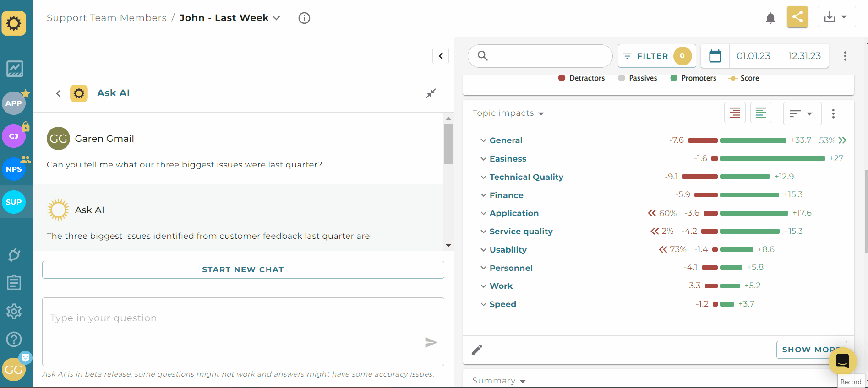
Task: Click the 01.01.23 start date
Action: 753,56
